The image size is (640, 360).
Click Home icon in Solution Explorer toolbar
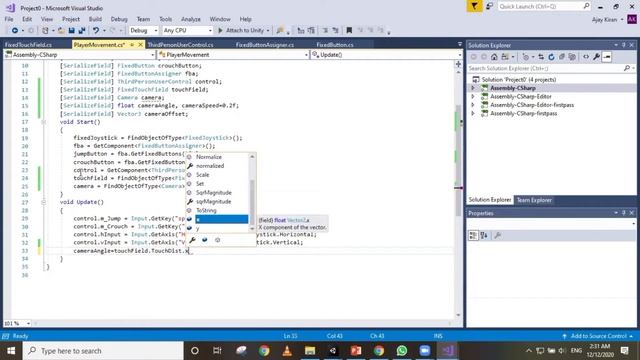pyautogui.click(x=494, y=57)
